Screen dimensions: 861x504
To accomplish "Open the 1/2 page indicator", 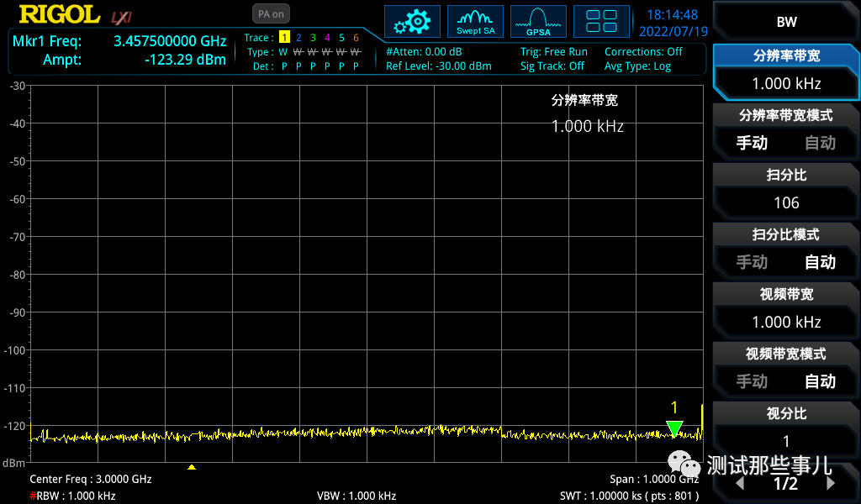I will coord(787,483).
